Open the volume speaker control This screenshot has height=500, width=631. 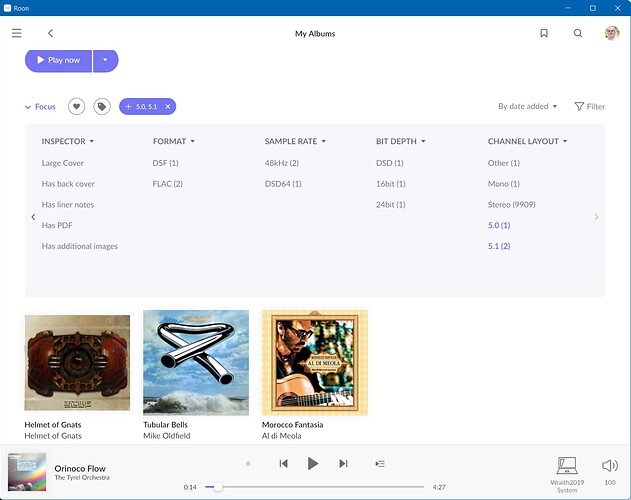(x=610, y=466)
